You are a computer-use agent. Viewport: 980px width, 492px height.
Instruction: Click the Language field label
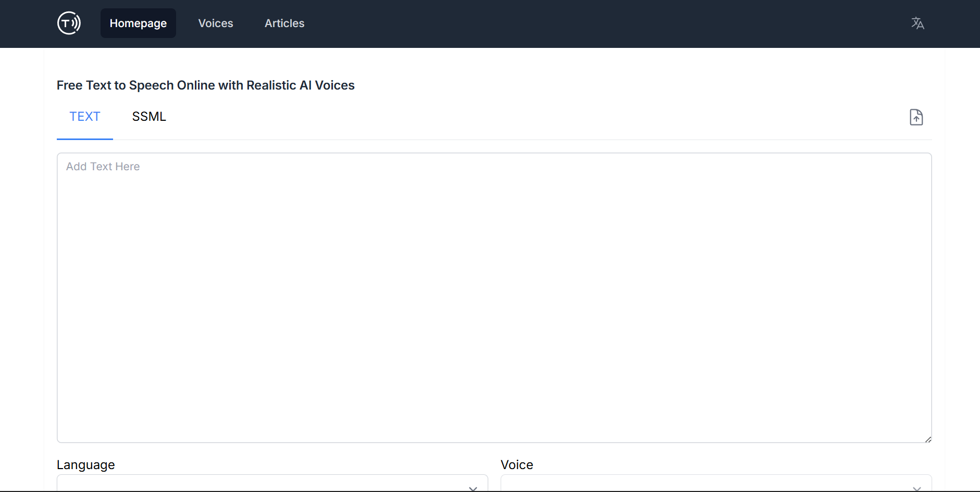pos(86,465)
